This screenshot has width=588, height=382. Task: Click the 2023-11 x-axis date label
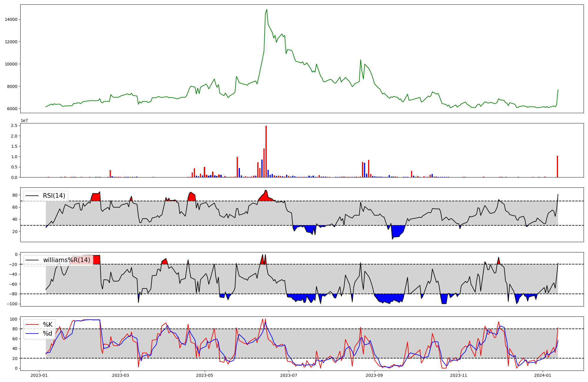pyautogui.click(x=459, y=375)
